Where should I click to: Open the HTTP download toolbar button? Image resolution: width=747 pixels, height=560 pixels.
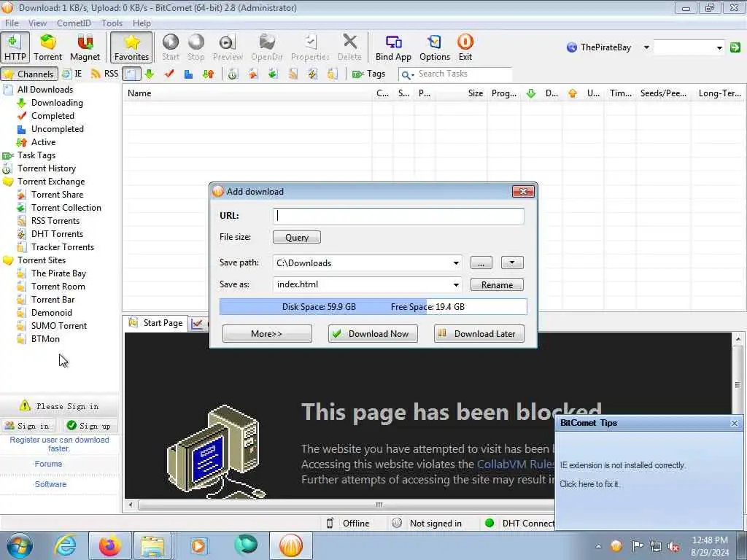pos(15,47)
